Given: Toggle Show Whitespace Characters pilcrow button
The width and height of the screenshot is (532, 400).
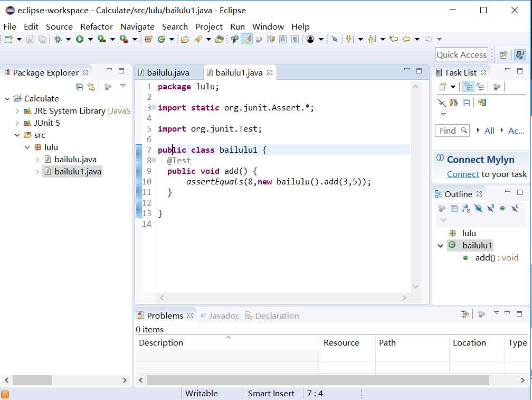Looking at the screenshot, I should [x=295, y=39].
